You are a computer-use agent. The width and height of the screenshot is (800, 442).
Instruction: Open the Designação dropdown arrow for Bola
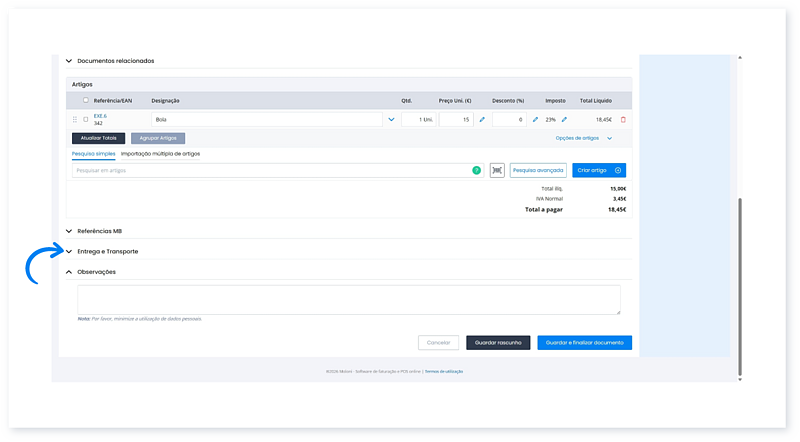(x=390, y=120)
